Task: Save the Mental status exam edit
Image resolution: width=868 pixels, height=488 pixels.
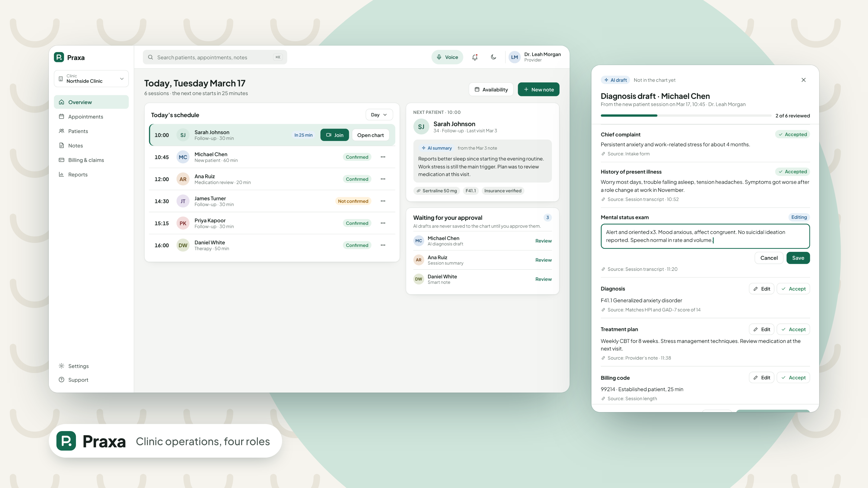Action: [798, 258]
